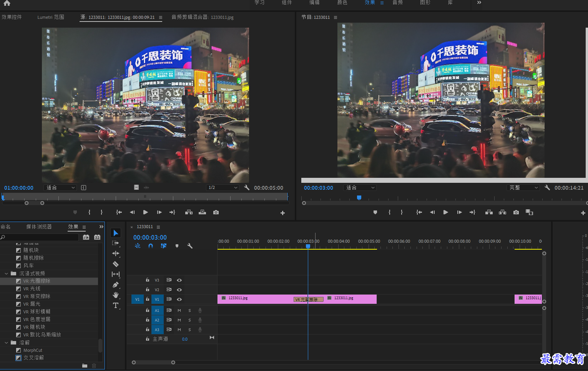Image resolution: width=588 pixels, height=371 pixels.
Task: Select the Pen tool
Action: coord(116,285)
